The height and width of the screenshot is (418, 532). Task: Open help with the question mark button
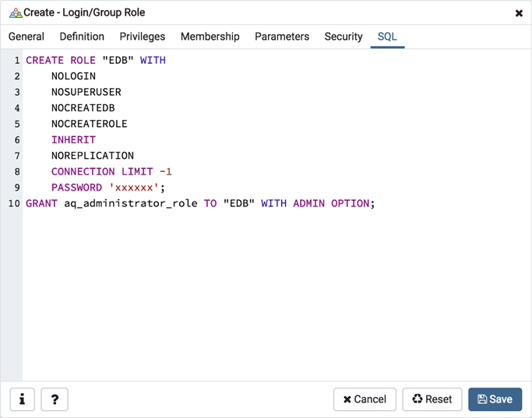tap(55, 399)
